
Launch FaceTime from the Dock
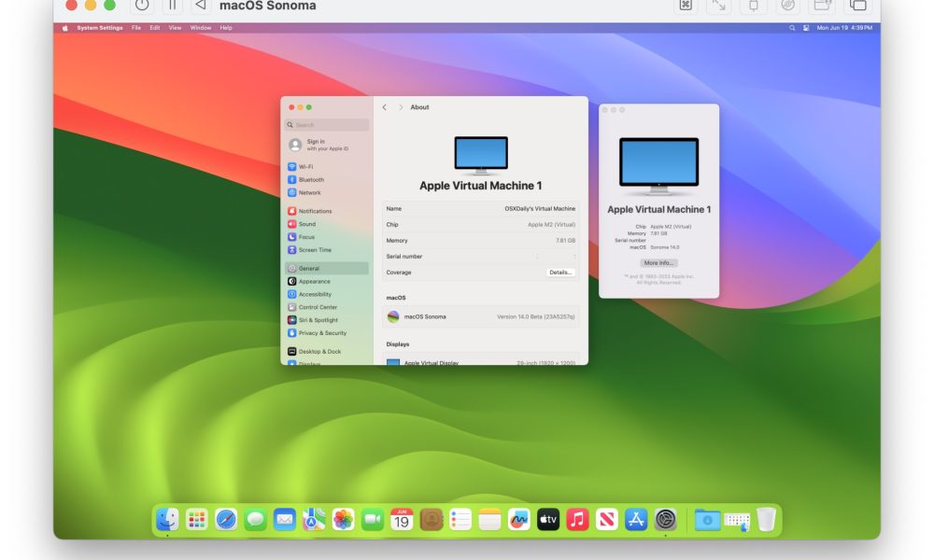373,520
